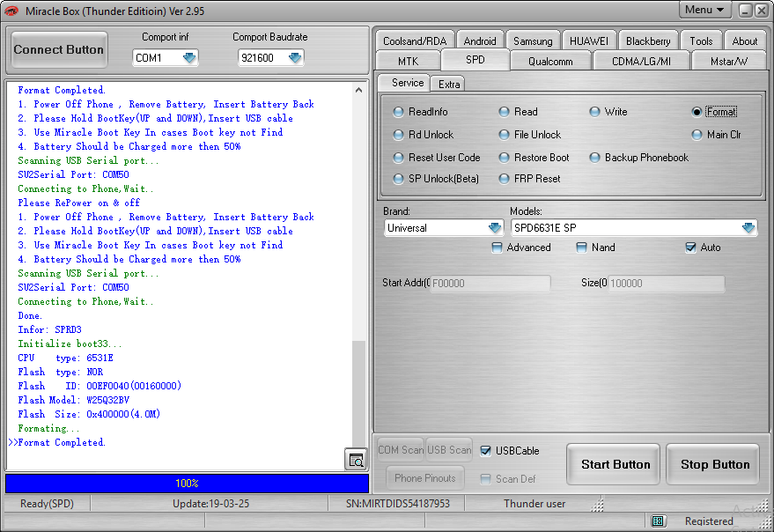This screenshot has width=774, height=532.
Task: Click the USB Scan button
Action: (x=449, y=450)
